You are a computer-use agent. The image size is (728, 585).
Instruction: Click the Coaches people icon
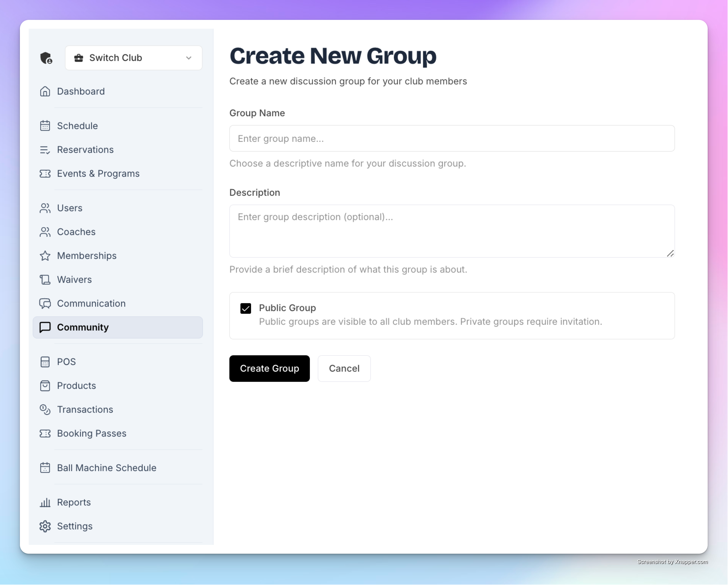coord(45,232)
